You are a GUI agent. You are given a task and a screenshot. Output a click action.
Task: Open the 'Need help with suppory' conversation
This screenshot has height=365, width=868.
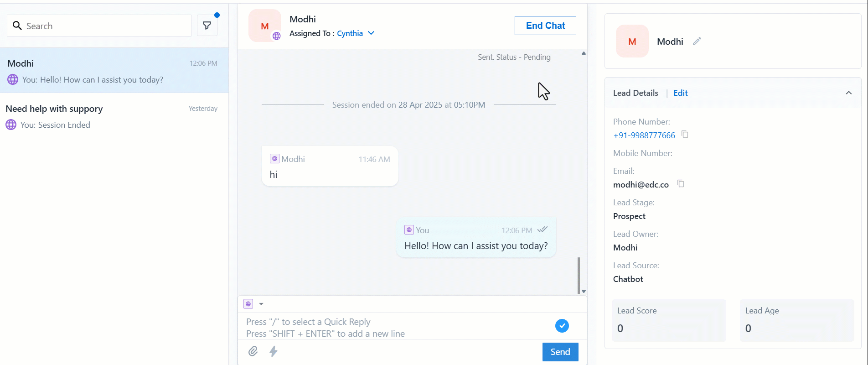(114, 116)
